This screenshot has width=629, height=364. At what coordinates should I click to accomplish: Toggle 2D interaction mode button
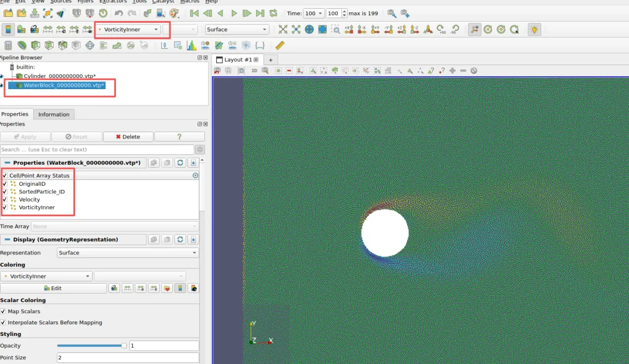pos(255,70)
